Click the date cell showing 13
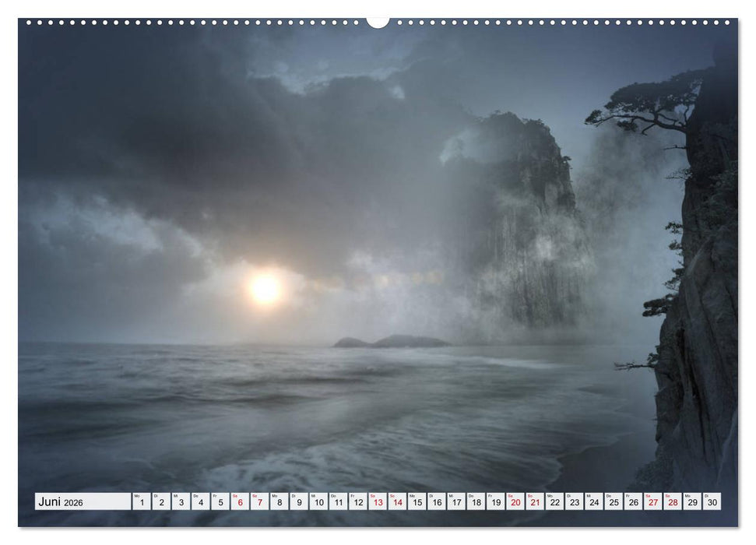Image resolution: width=756 pixels, height=545 pixels. tap(377, 502)
